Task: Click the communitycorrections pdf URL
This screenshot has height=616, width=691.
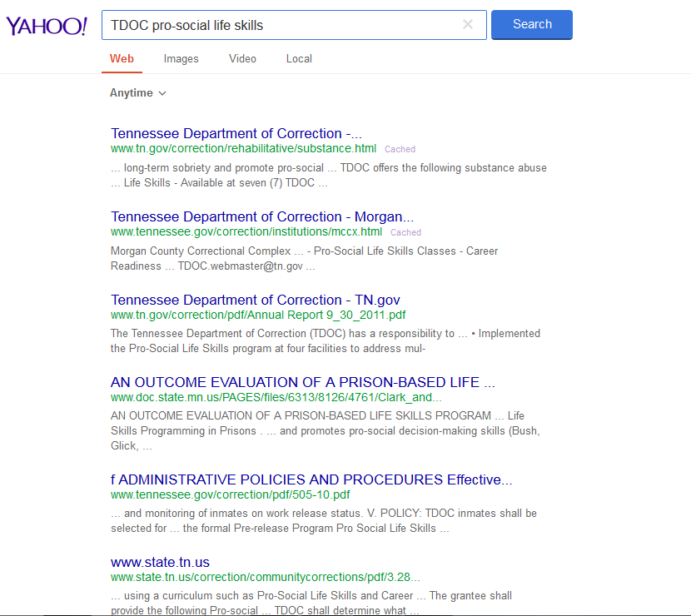Action: click(266, 577)
